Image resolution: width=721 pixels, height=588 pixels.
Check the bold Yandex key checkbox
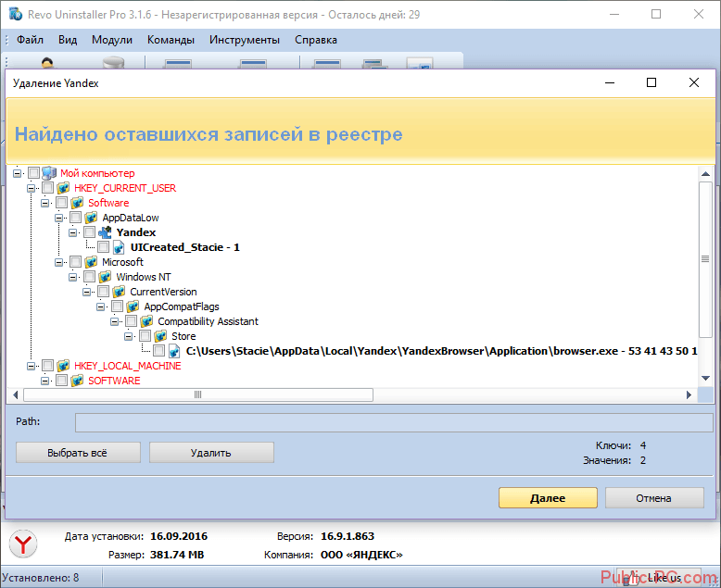coord(89,232)
